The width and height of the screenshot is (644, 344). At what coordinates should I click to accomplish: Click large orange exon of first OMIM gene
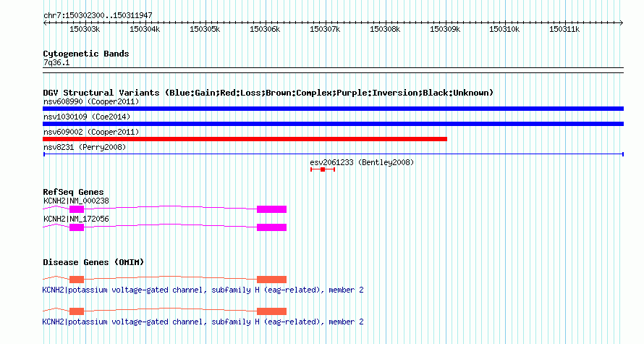coord(271,280)
